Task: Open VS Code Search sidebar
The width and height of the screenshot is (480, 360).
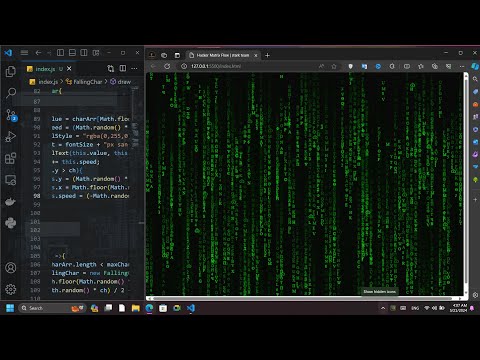Action: click(11, 93)
